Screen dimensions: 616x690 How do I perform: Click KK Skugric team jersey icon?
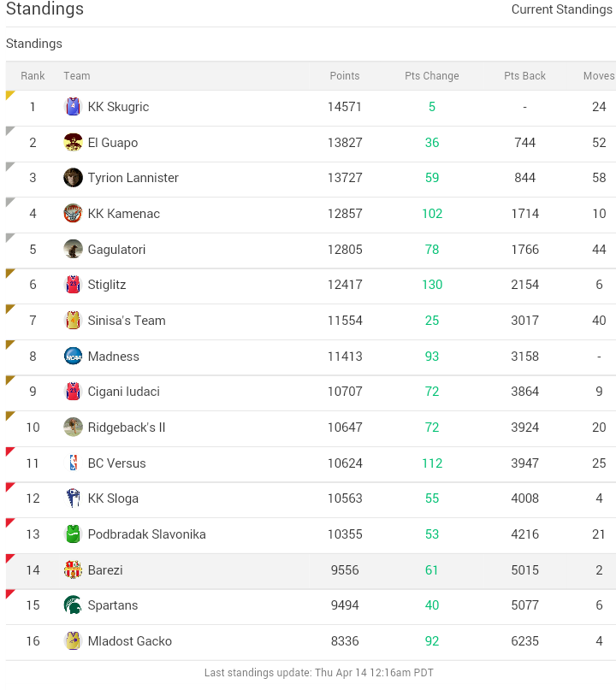[x=73, y=107]
